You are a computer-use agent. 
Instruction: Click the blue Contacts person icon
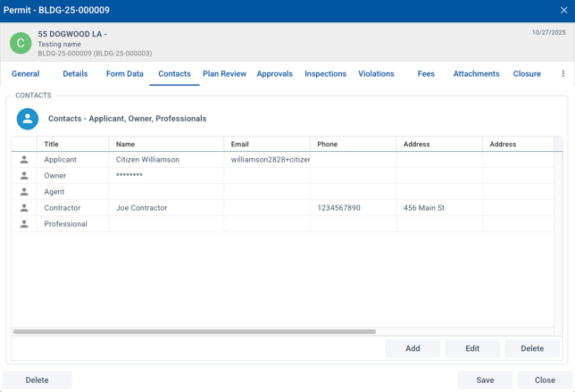pyautogui.click(x=28, y=119)
